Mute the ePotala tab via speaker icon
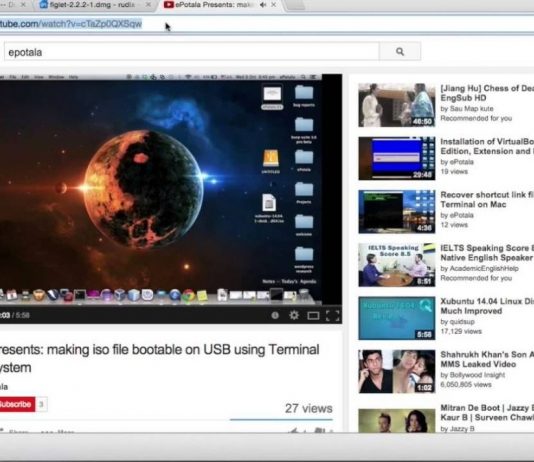The height and width of the screenshot is (462, 534). pos(263,5)
